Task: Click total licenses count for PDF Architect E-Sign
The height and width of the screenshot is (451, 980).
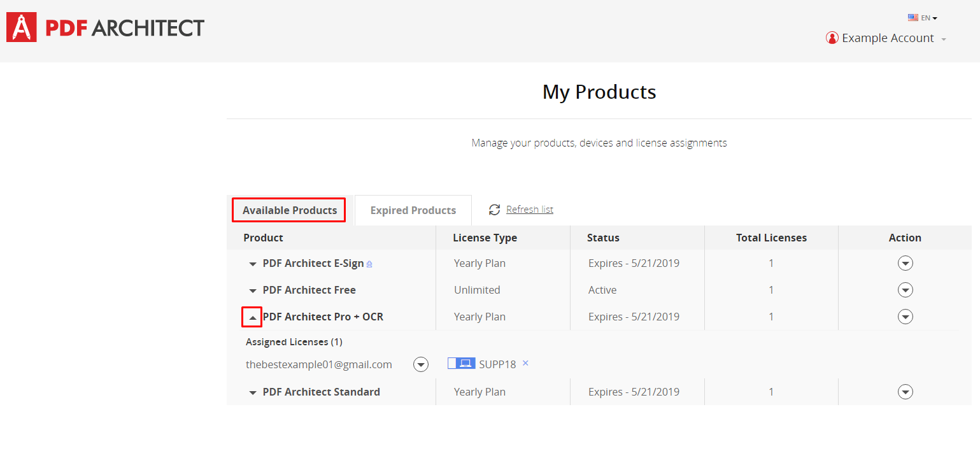Action: pos(771,263)
